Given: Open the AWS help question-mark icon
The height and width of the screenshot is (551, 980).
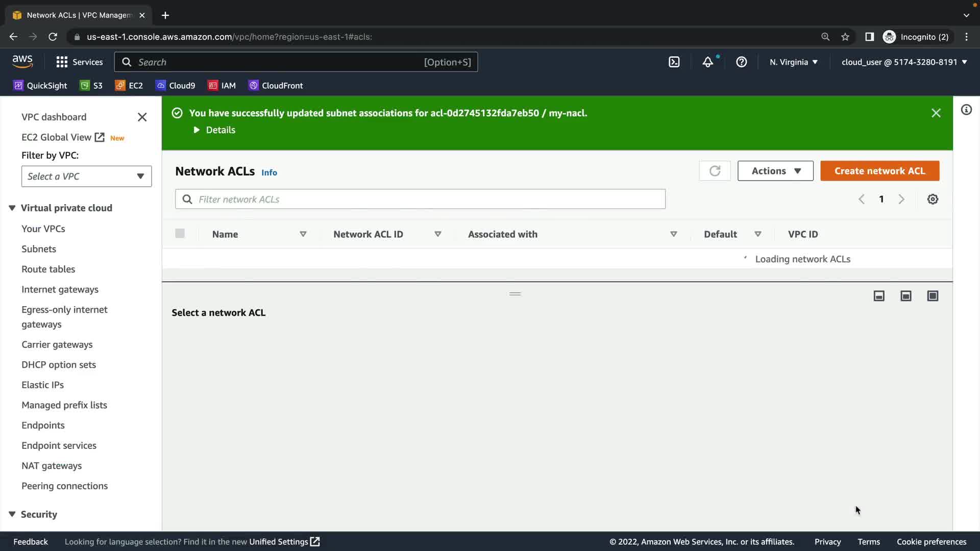Looking at the screenshot, I should coord(741,62).
